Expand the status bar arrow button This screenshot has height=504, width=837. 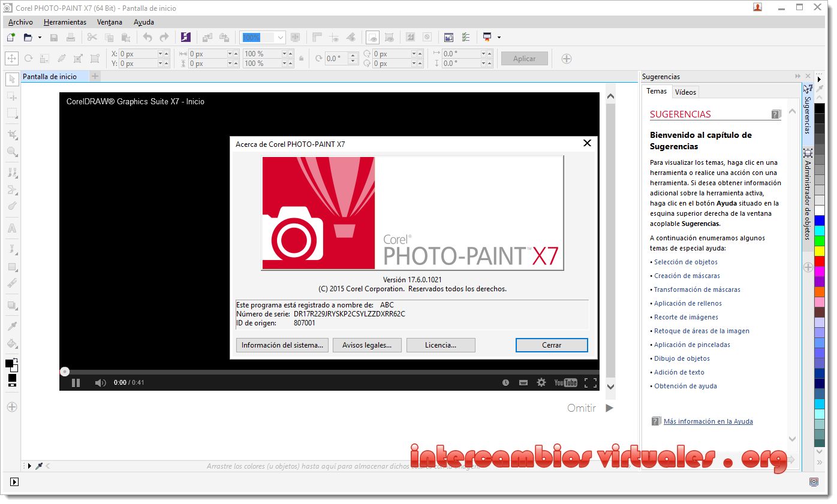15,482
